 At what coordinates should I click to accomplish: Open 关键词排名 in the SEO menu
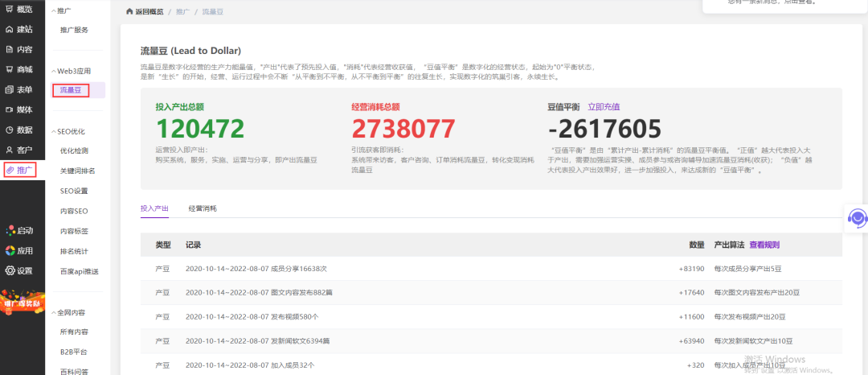[77, 171]
